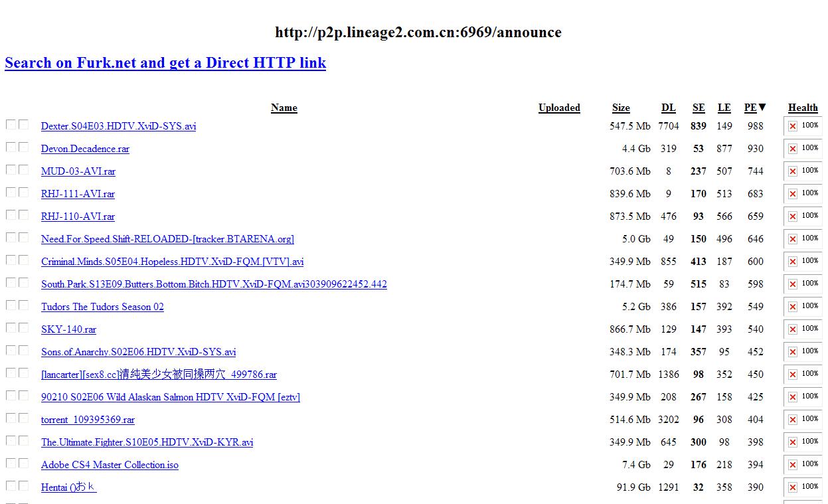Click the health icon for SKY-140.rar row
The height and width of the screenshot is (504, 828).
click(792, 329)
